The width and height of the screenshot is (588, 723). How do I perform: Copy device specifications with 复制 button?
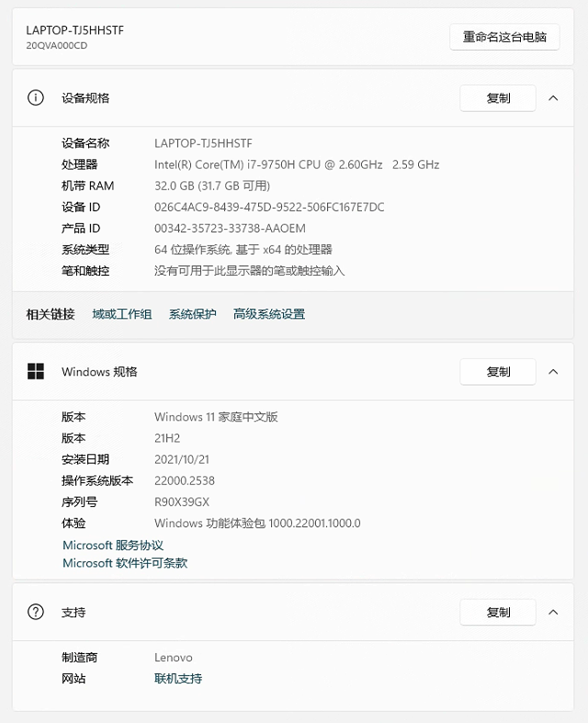[498, 97]
